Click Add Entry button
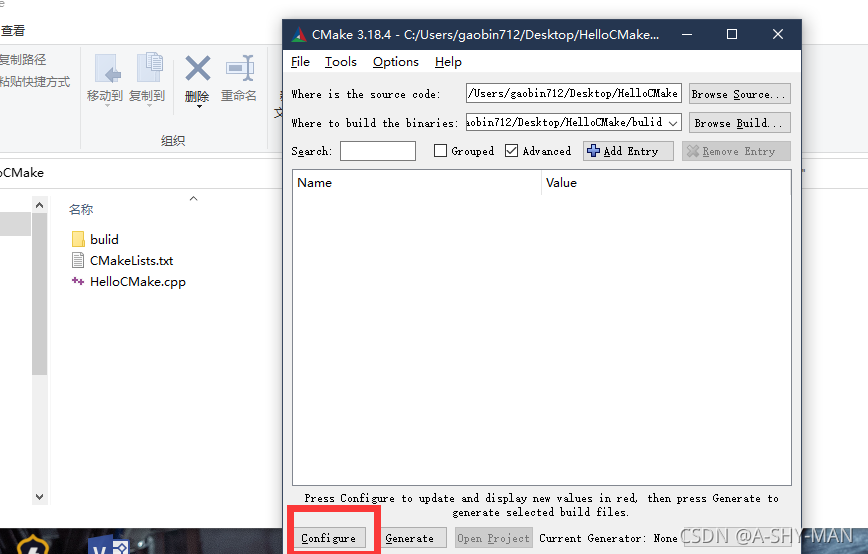Viewport: 868px width, 554px height. 628,151
